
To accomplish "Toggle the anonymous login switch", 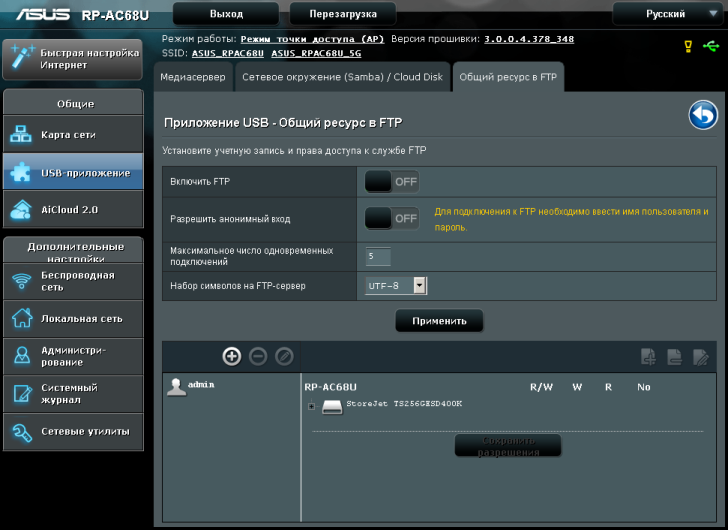I will tap(392, 218).
